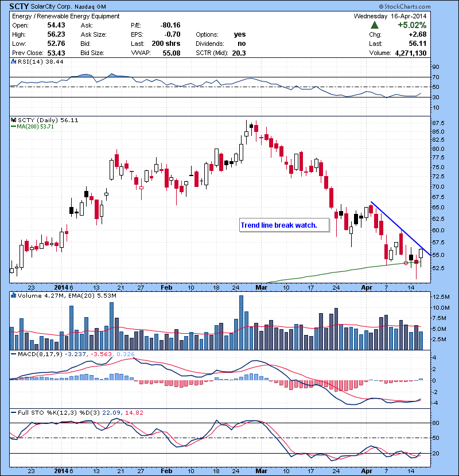Click Energy / Renewable Energy Equipment sector text
The image size is (459, 476).
(x=66, y=16)
